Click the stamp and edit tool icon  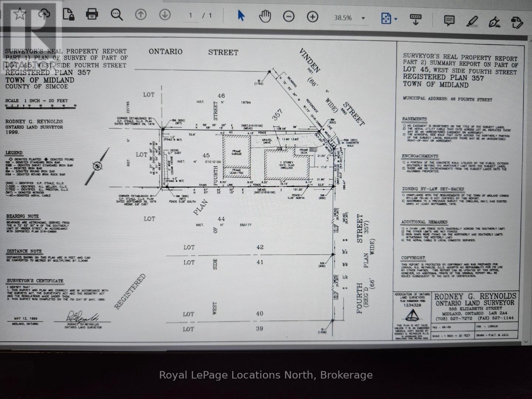coord(517,23)
